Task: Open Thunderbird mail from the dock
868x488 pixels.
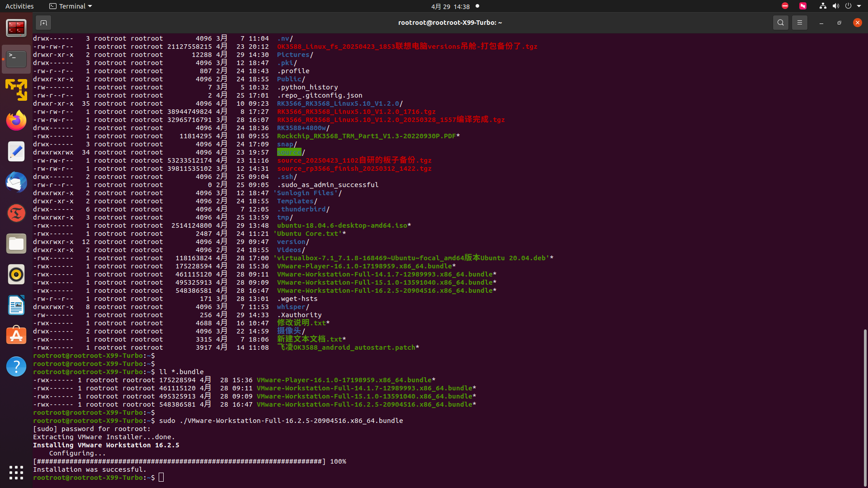Action: pyautogui.click(x=16, y=182)
